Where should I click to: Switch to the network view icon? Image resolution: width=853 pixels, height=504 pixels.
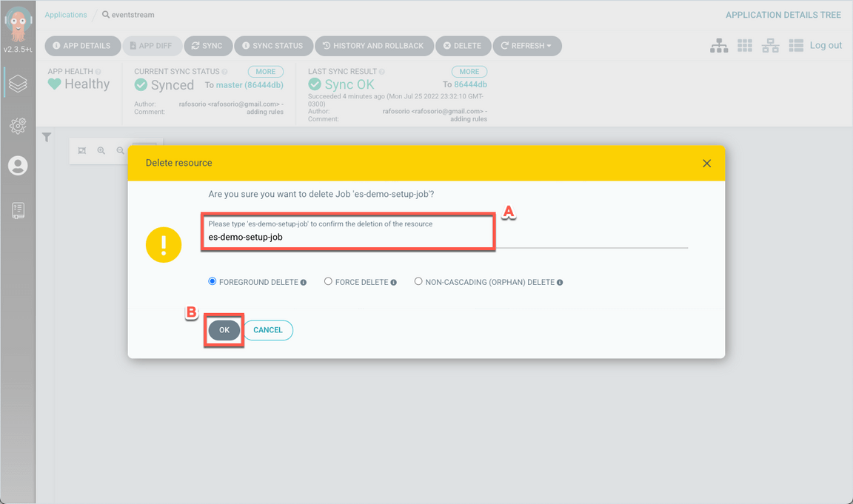click(x=770, y=46)
